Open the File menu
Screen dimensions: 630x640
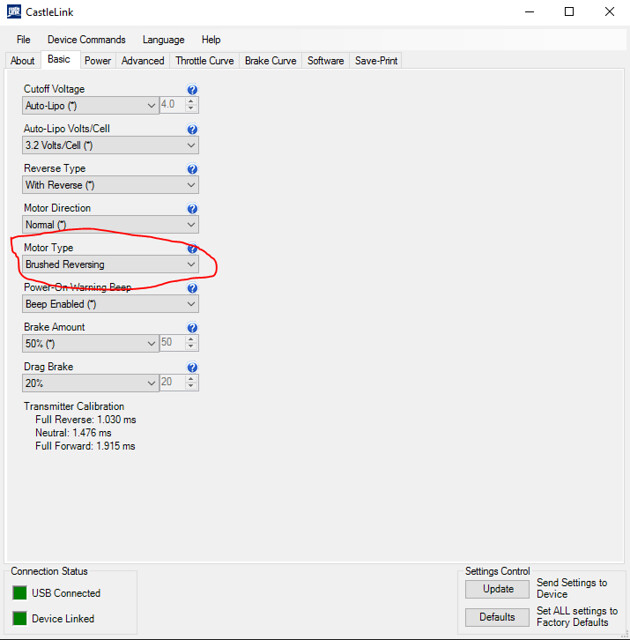pyautogui.click(x=23, y=40)
